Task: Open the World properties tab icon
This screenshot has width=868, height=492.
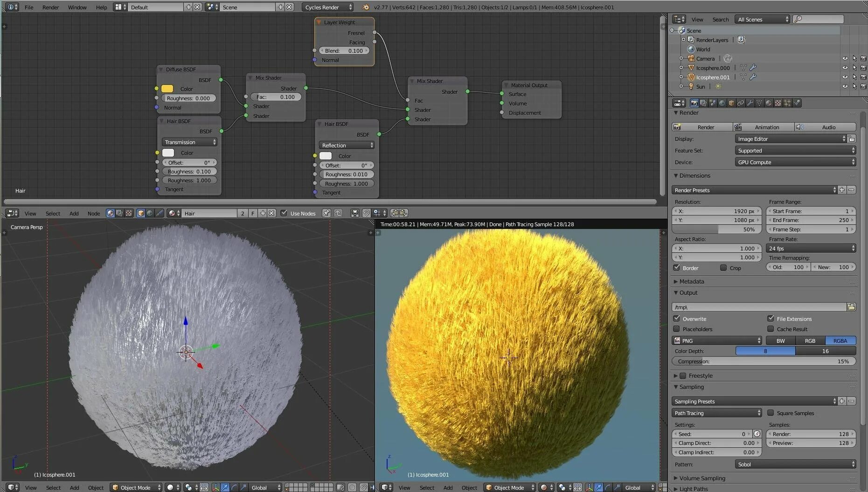Action: coord(722,103)
